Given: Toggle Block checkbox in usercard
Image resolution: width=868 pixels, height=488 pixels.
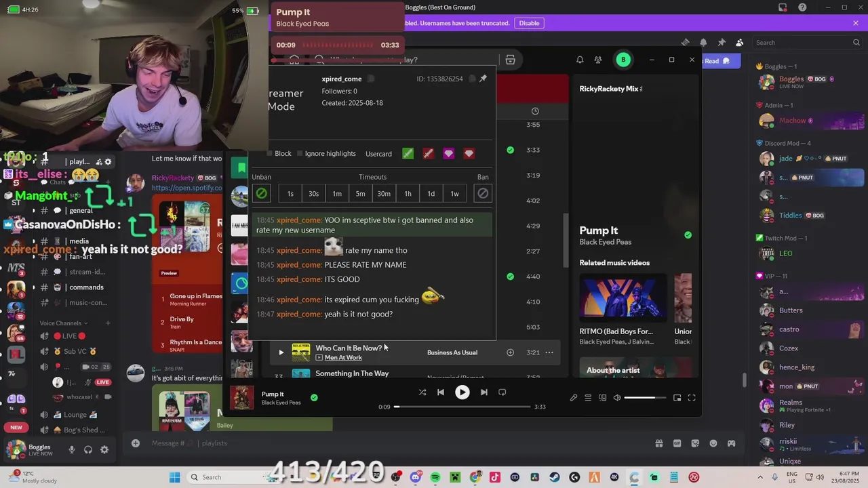Looking at the screenshot, I should [269, 154].
